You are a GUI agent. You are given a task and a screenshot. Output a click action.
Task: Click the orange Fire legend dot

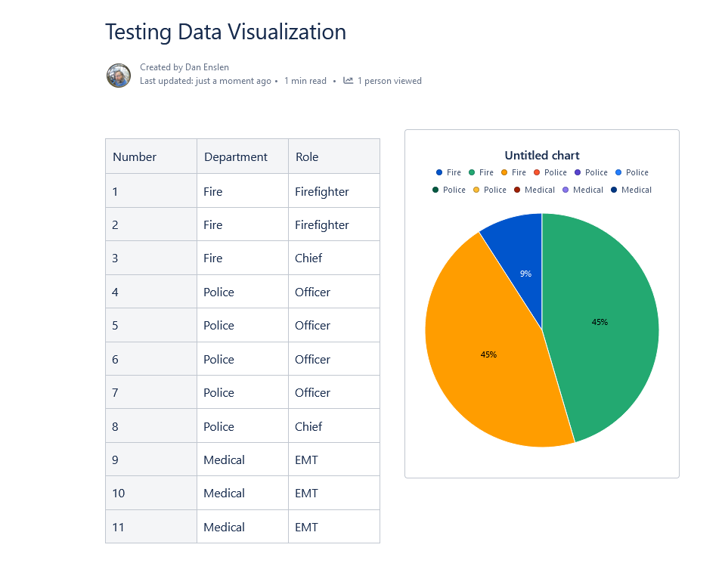[504, 172]
